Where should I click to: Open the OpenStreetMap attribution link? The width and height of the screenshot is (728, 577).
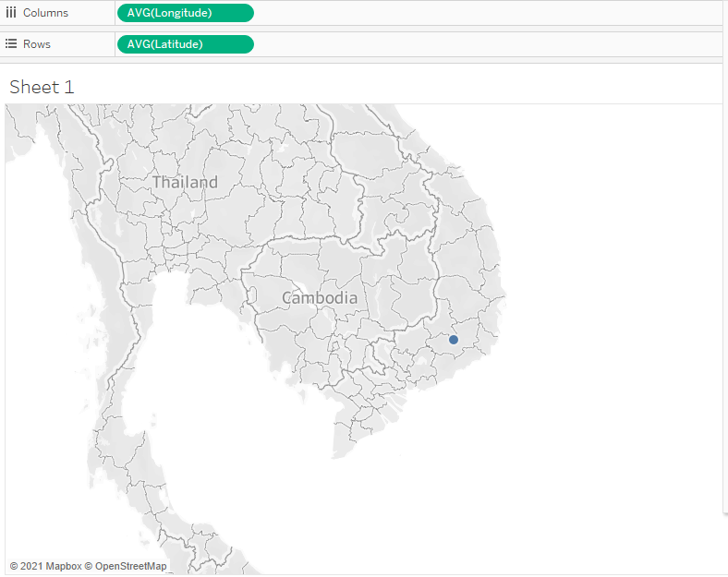(x=130, y=565)
